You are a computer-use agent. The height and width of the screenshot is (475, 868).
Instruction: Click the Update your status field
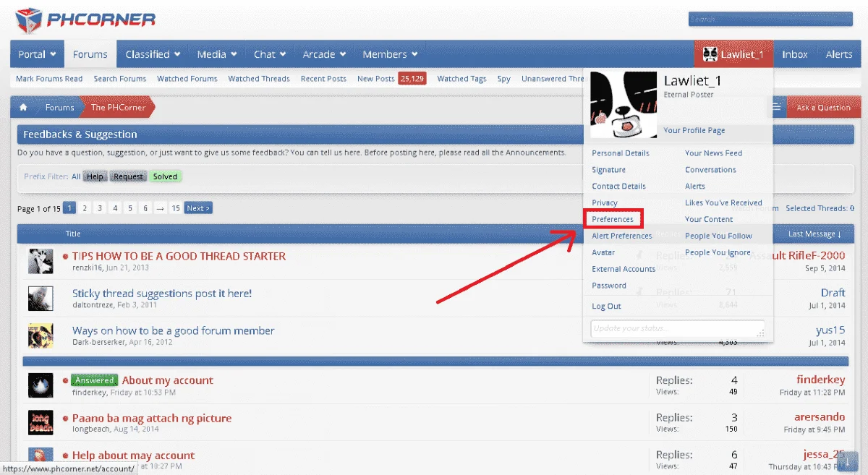click(678, 329)
